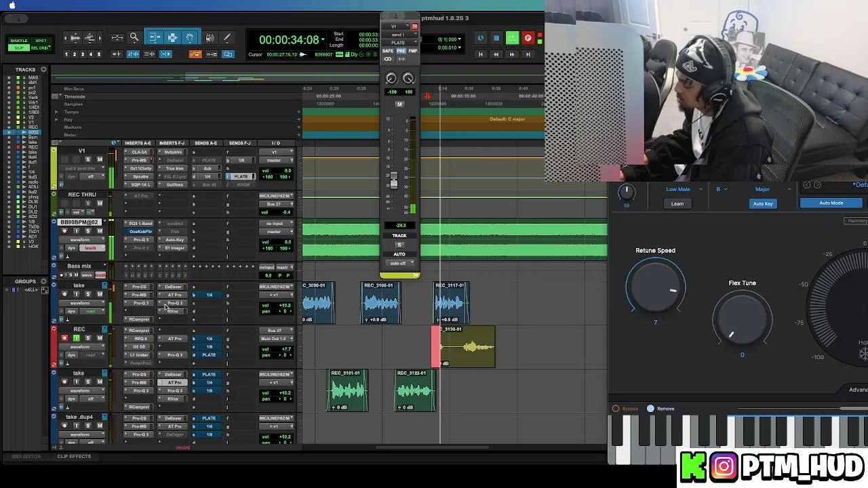Select the Trim tool
The height and width of the screenshot is (488, 868).
coord(155,38)
